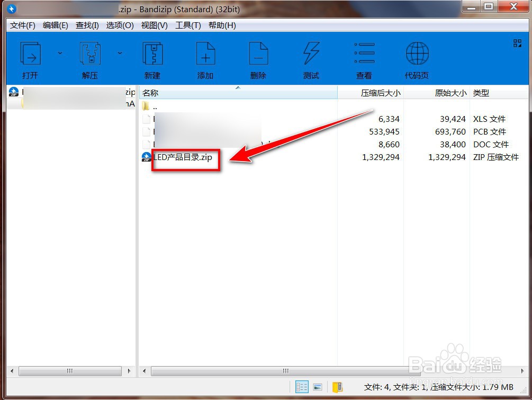Click the 查看 (View) list icon

point(364,54)
